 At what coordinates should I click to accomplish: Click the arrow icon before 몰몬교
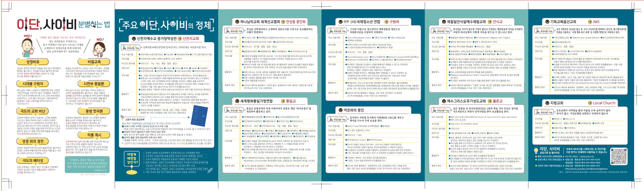click(490, 101)
